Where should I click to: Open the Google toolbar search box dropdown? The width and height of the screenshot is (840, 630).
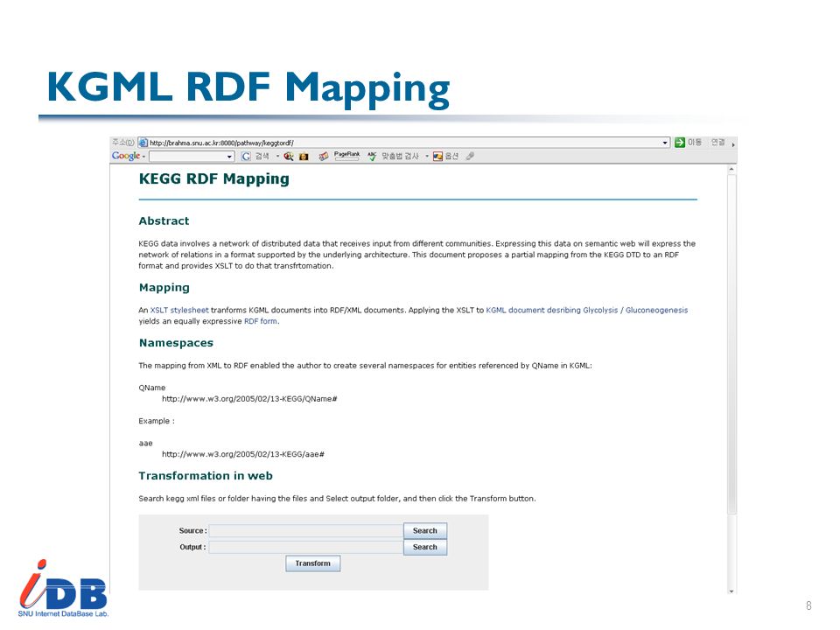click(x=229, y=157)
